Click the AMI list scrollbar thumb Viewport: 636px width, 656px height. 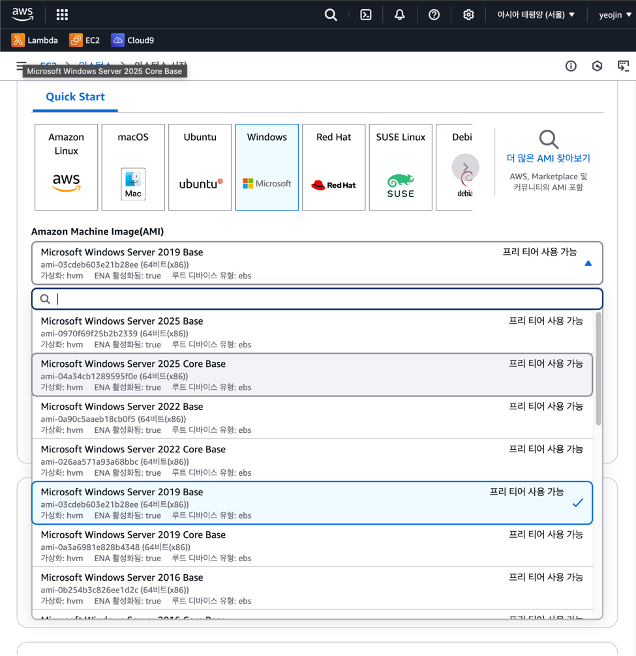click(598, 369)
